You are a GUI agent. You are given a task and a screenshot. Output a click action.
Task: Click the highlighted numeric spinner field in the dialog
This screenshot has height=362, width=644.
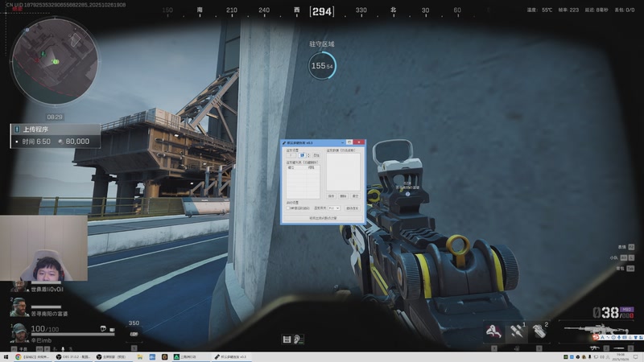coord(303,155)
